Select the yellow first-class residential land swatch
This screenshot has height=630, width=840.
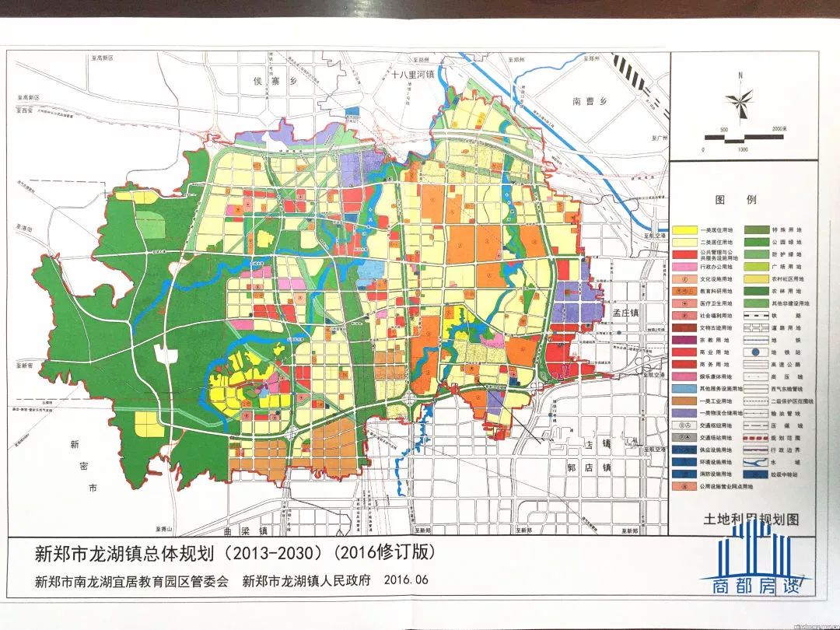[x=684, y=230]
